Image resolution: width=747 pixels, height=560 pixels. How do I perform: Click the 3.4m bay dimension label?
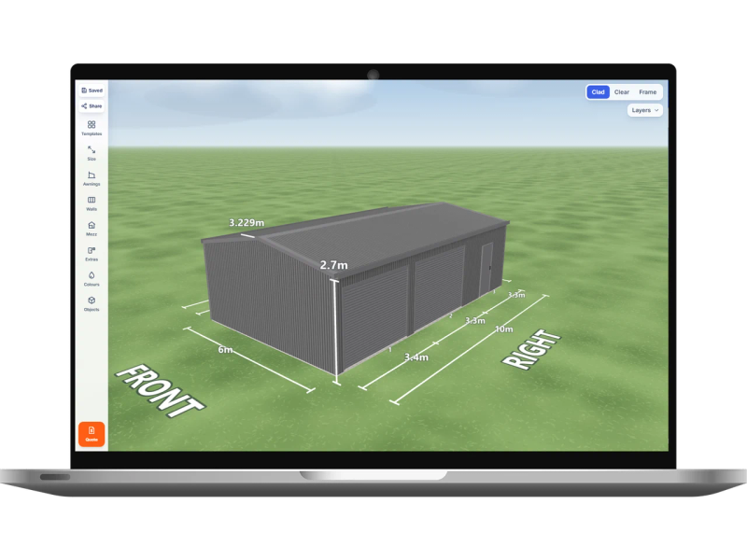click(416, 357)
